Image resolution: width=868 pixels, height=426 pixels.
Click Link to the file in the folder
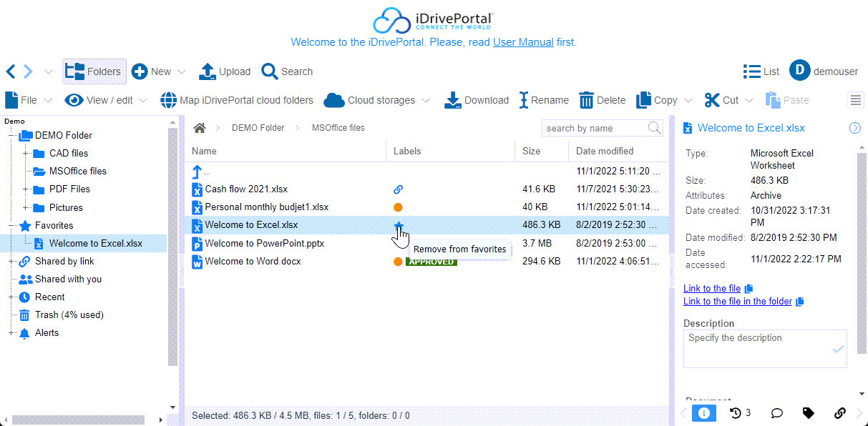pyautogui.click(x=737, y=302)
